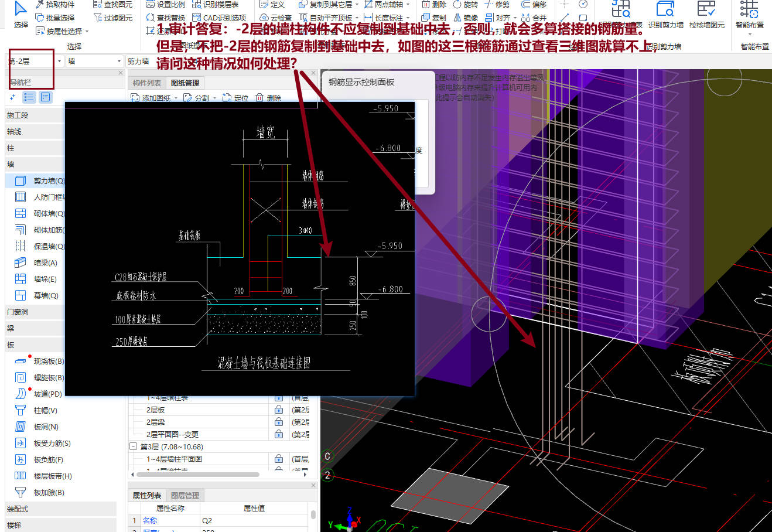Click the 定位 locate button in drawing panel

click(235, 98)
